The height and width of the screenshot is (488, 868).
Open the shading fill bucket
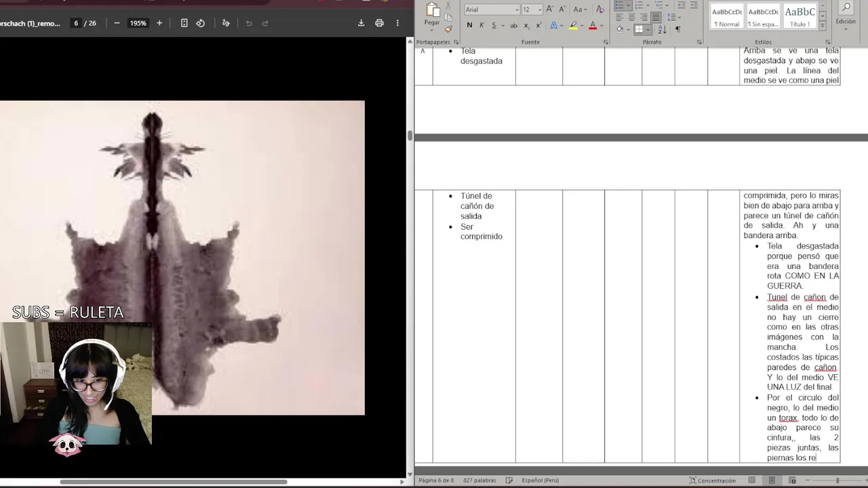(x=619, y=29)
